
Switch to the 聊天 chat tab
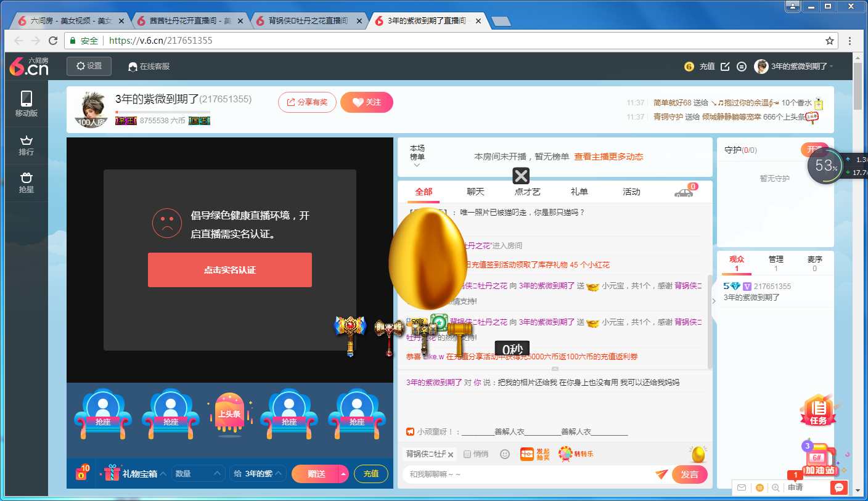[475, 192]
